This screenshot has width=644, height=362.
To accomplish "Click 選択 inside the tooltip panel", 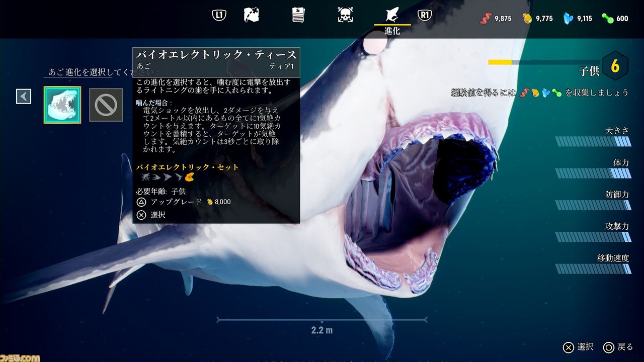I will [x=157, y=215].
